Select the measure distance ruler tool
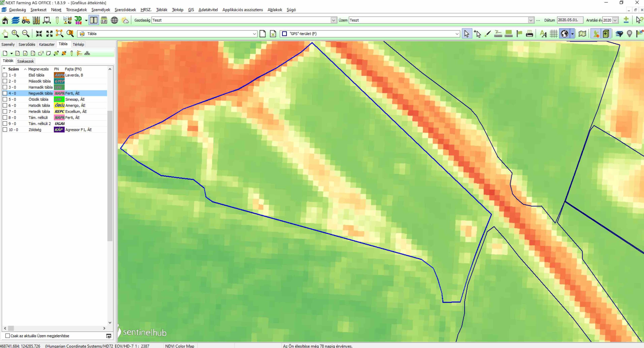Screen dimensions: 644x348 click(x=498, y=33)
